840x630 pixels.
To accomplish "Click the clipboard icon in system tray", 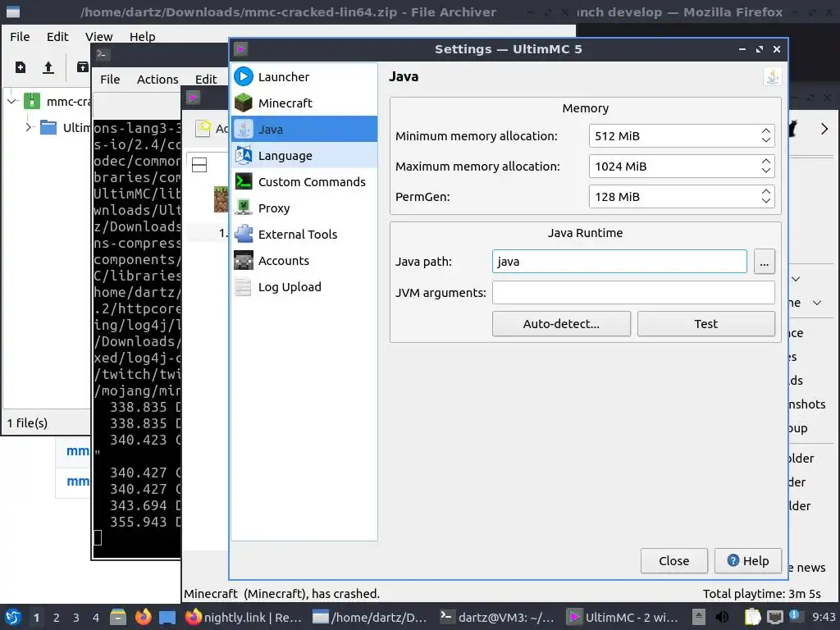I will coord(753,617).
